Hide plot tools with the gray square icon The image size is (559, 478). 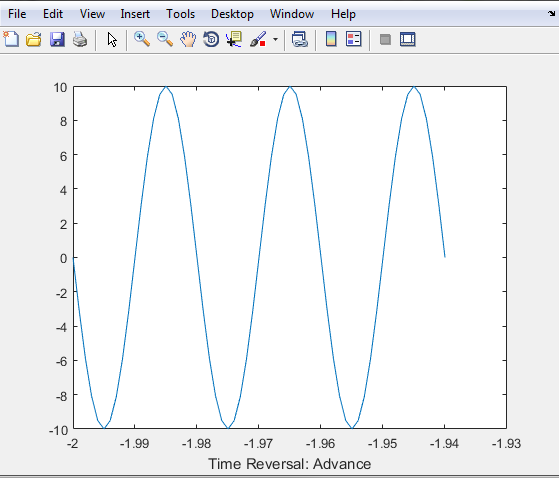tap(385, 40)
